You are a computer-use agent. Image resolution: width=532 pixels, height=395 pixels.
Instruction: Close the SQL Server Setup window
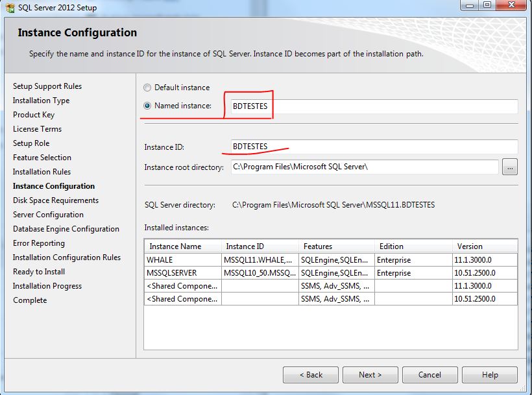[512, 5]
